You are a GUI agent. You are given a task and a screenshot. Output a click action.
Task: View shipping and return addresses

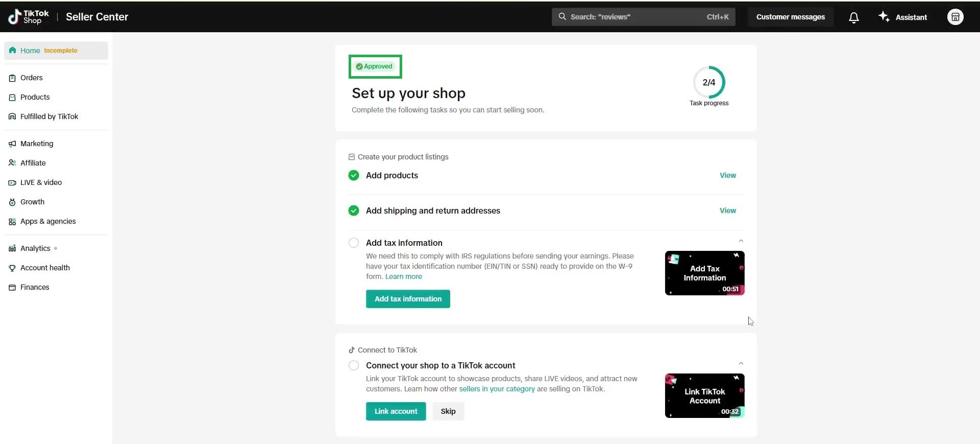point(728,211)
